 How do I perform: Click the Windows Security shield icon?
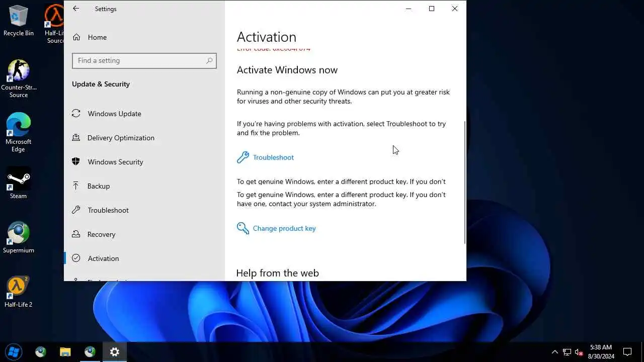[x=76, y=161]
